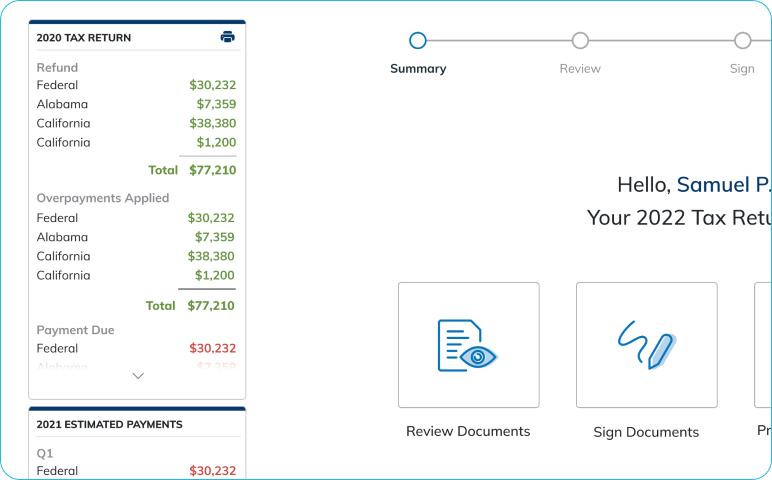Screen dimensions: 772x480
Task: Click the Samuel P. name link
Action: click(x=724, y=185)
